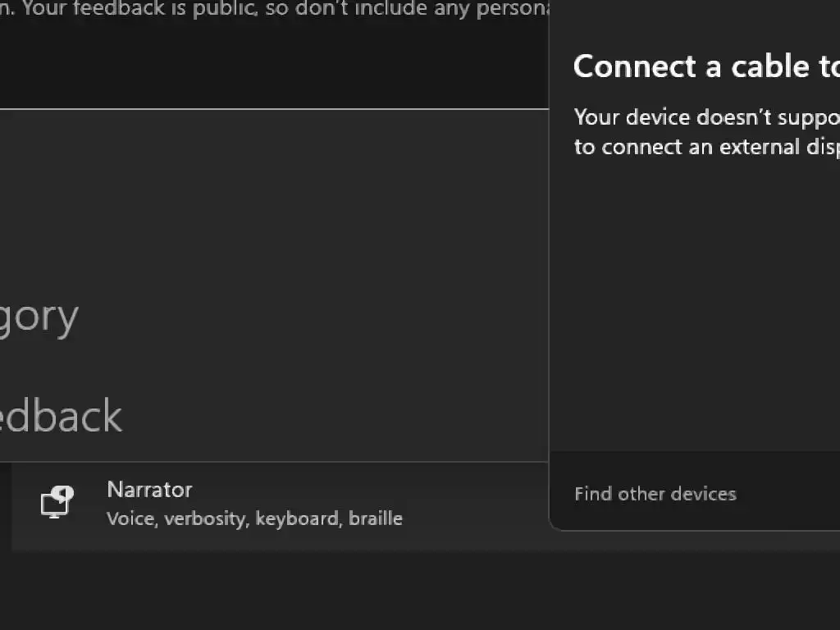This screenshot has width=840, height=630.
Task: Click the Find other devices link
Action: (655, 494)
